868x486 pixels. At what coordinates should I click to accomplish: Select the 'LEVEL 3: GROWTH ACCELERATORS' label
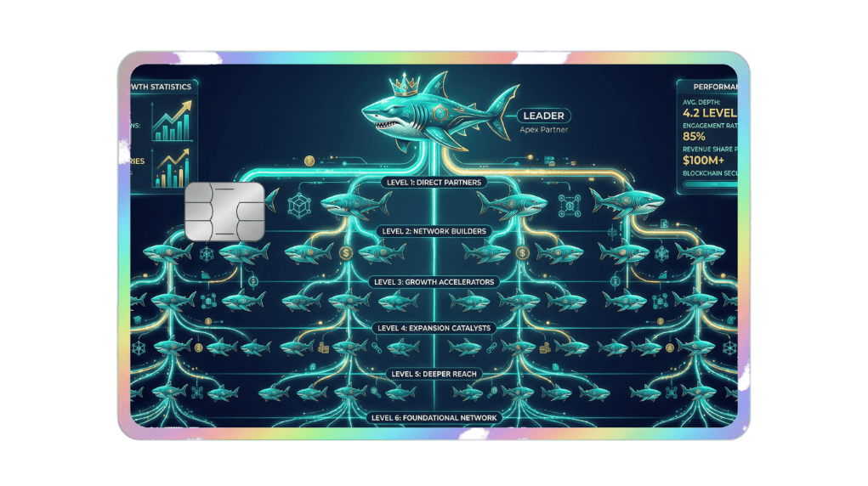tap(434, 282)
